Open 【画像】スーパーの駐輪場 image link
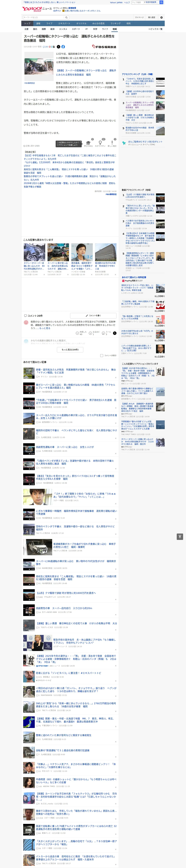Image resolution: width=186 pixels, height=868 pixels. pos(86,72)
